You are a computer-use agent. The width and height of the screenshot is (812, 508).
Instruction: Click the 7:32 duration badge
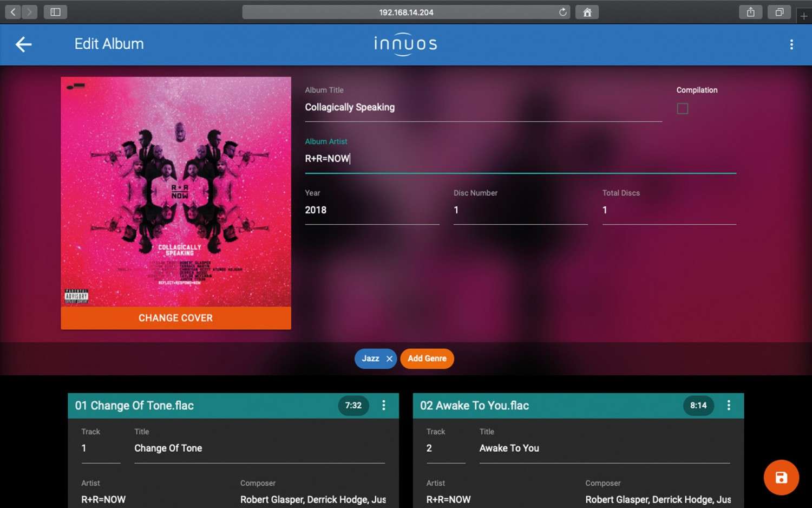click(353, 405)
